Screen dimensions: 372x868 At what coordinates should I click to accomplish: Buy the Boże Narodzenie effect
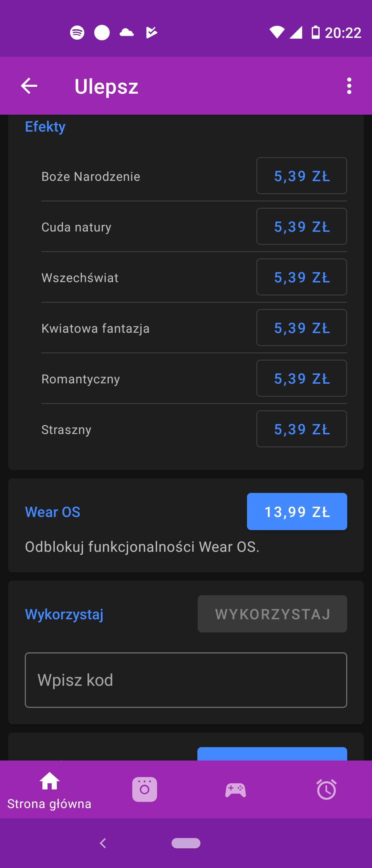(301, 176)
